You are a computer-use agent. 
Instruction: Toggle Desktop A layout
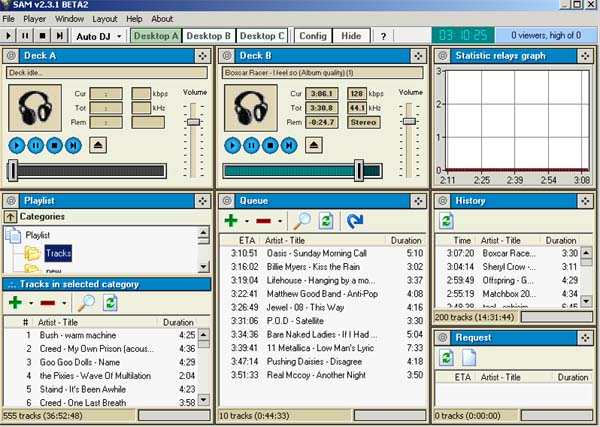click(x=156, y=36)
